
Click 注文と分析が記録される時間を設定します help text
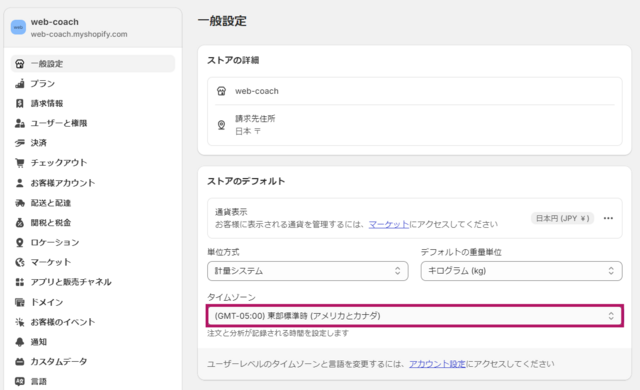(278, 333)
